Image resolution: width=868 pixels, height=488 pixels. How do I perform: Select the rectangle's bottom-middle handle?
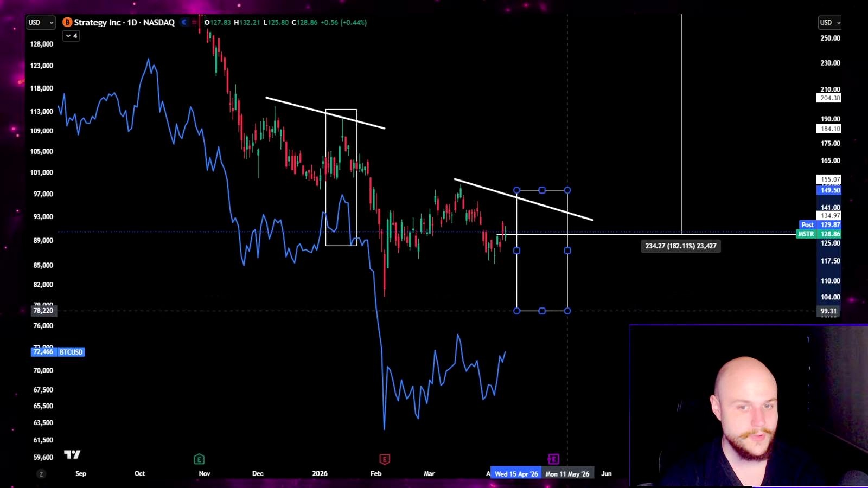[x=542, y=311]
